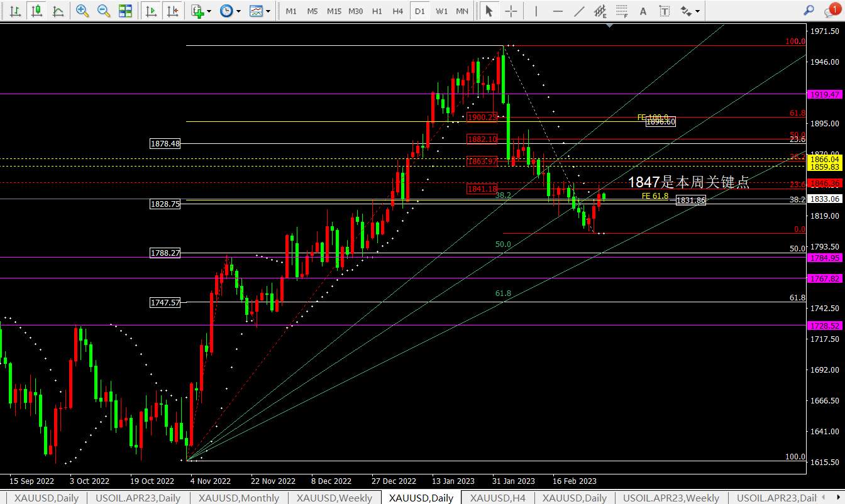The image size is (845, 504).
Task: Zoom in on the chart
Action: tap(82, 11)
